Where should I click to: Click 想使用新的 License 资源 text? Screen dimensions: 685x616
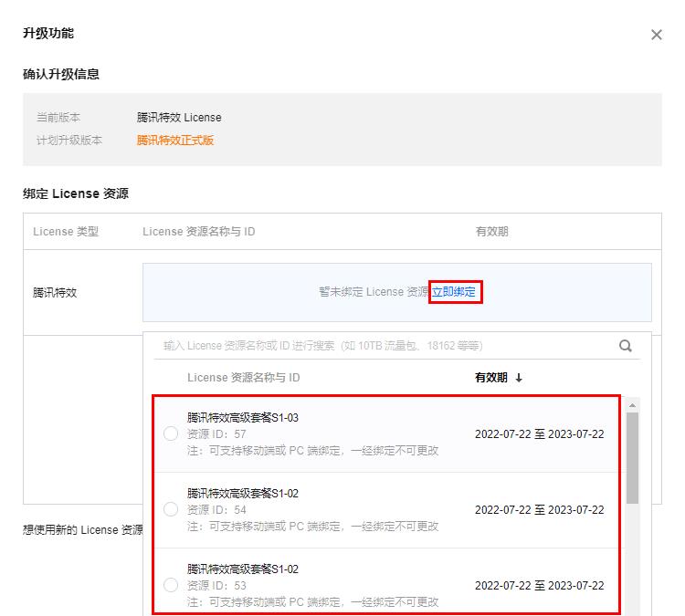coord(82,529)
